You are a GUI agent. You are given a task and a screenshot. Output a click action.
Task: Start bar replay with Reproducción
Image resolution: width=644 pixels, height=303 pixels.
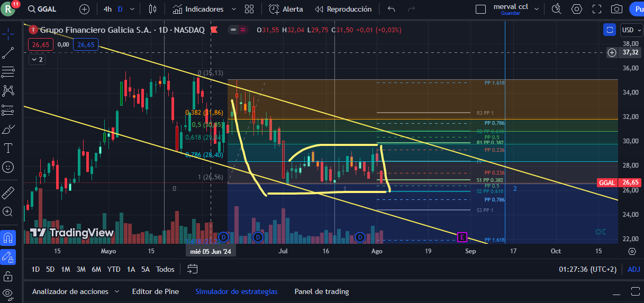tap(343, 9)
